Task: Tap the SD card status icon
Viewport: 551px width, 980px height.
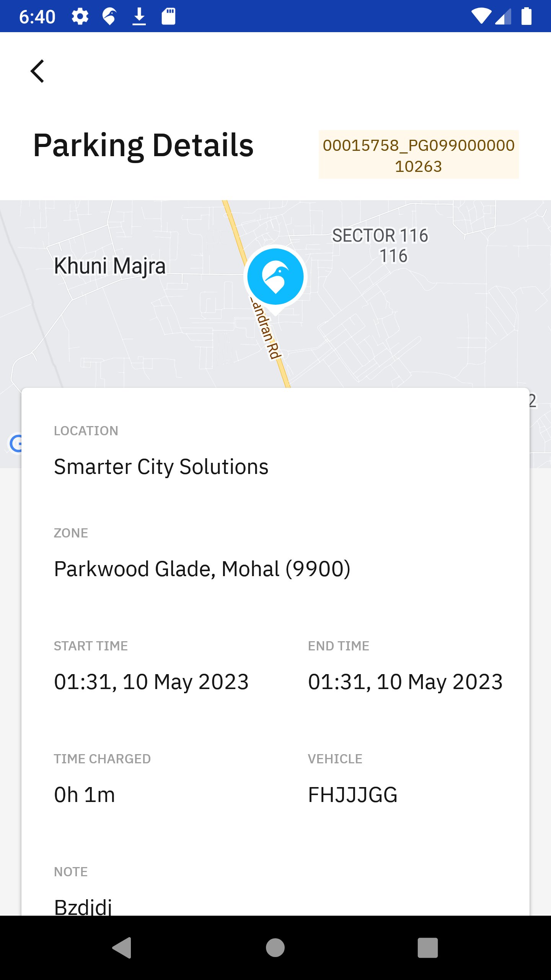Action: coord(168,17)
